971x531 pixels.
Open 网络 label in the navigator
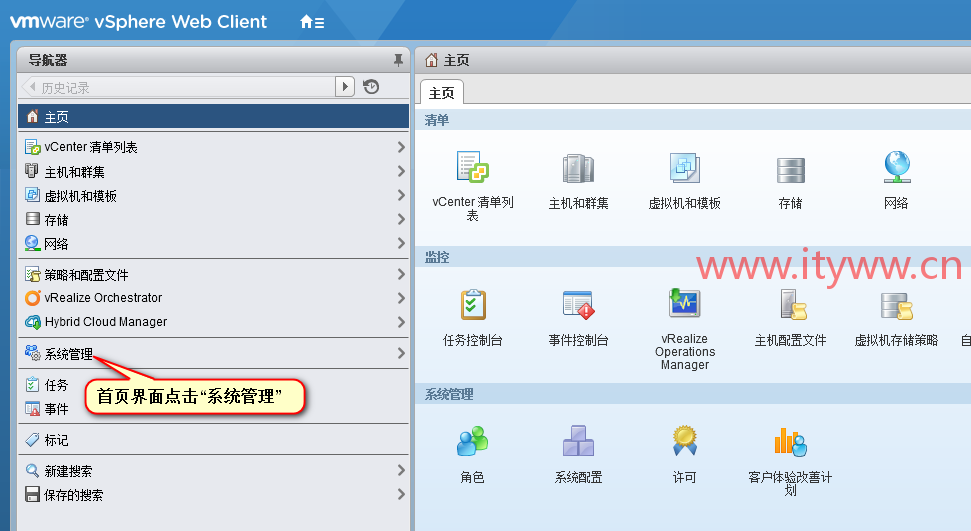(56, 244)
